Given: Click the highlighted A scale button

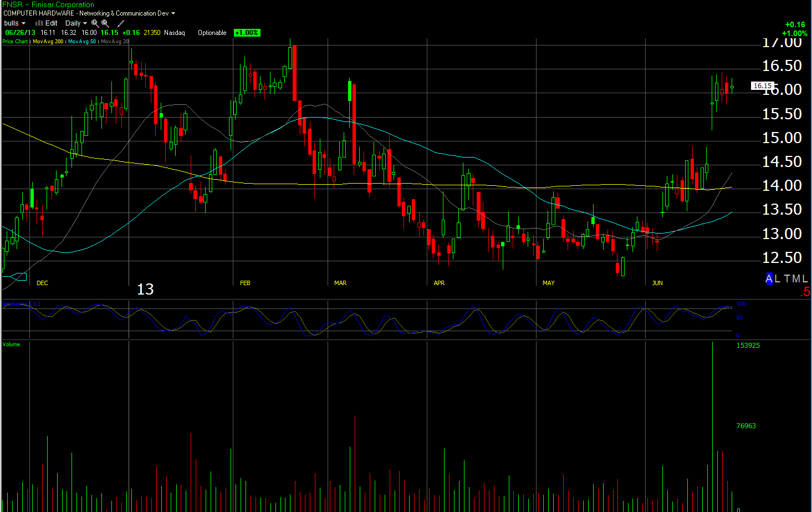Looking at the screenshot, I should [769, 278].
